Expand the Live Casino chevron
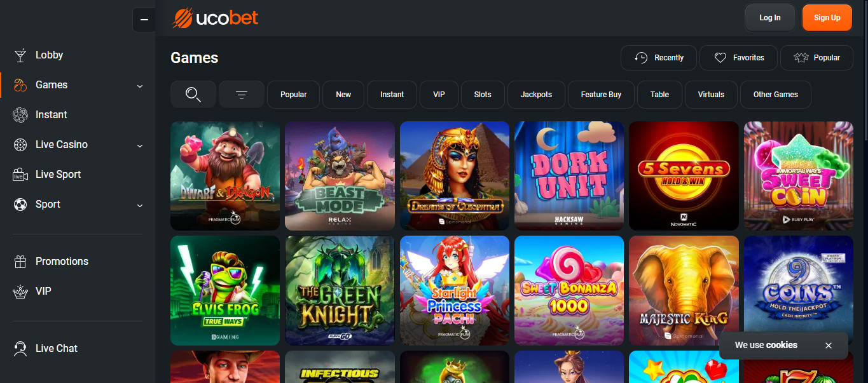 click(140, 145)
